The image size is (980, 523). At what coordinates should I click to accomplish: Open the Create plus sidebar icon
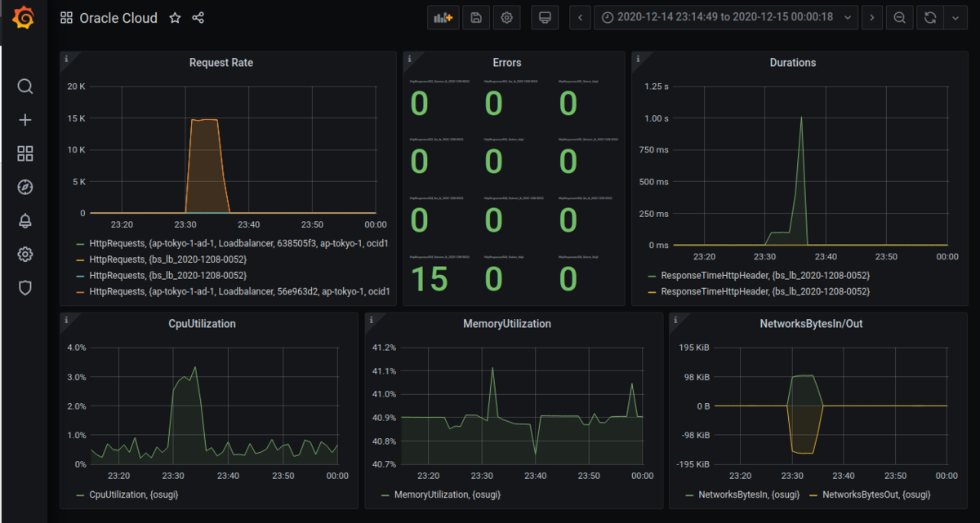click(x=25, y=120)
